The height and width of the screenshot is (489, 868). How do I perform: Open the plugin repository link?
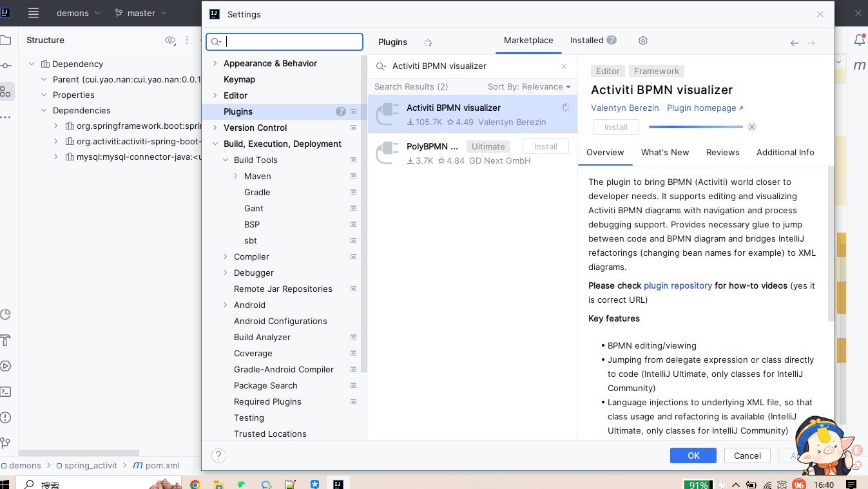(678, 285)
